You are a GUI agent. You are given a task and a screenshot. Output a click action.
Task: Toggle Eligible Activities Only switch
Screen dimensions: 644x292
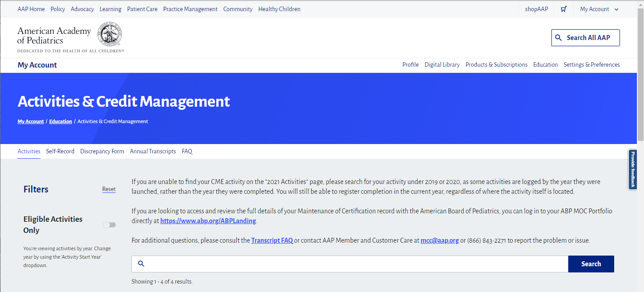coord(109,225)
